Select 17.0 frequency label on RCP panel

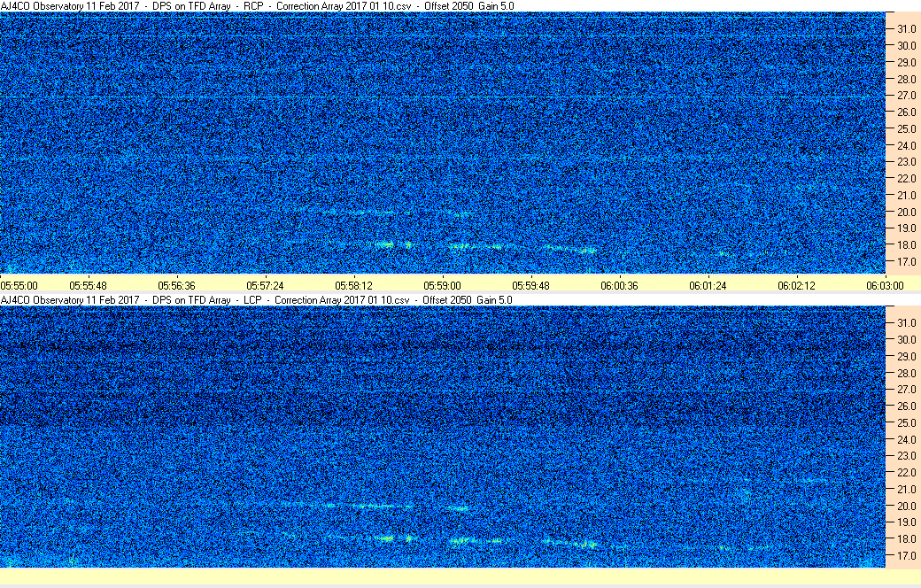[x=906, y=261]
